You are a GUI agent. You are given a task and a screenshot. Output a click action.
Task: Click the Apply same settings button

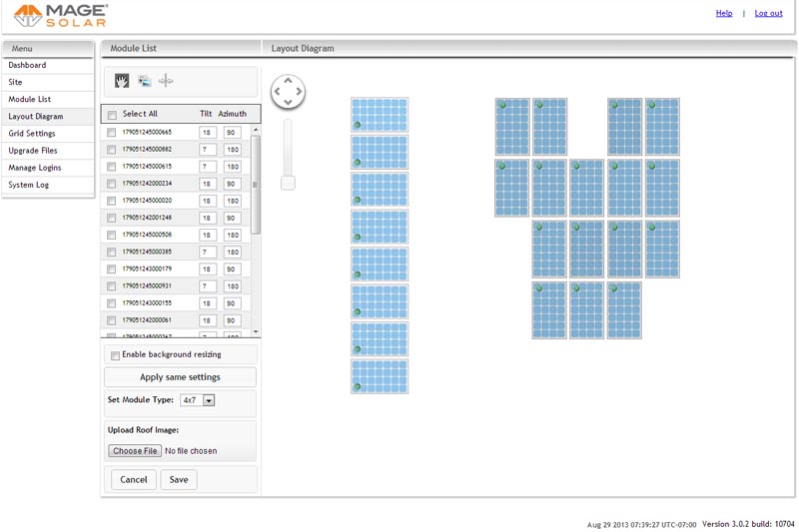tap(180, 377)
